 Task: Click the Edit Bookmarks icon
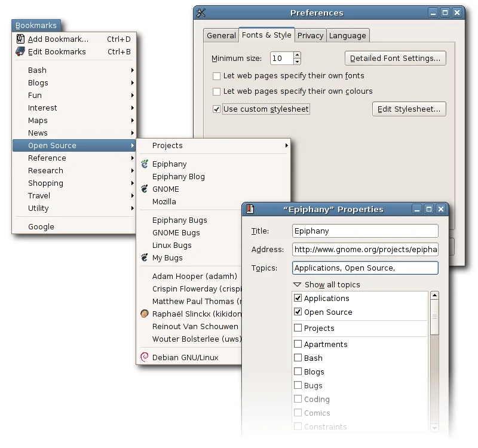pyautogui.click(x=20, y=51)
